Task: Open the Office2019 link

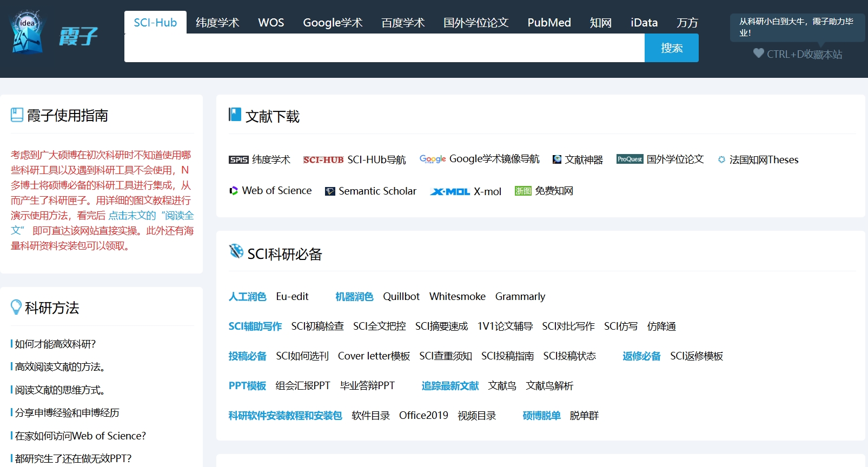Action: 423,415
